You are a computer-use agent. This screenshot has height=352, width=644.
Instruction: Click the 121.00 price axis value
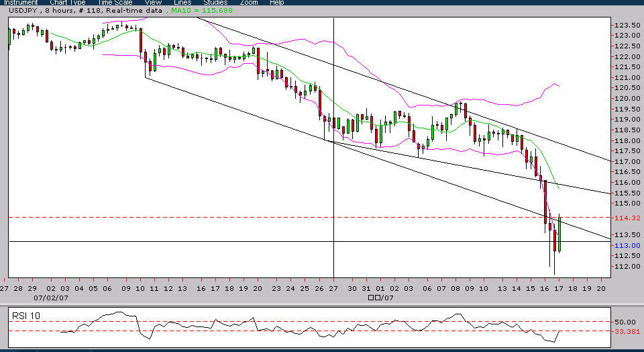(x=627, y=78)
